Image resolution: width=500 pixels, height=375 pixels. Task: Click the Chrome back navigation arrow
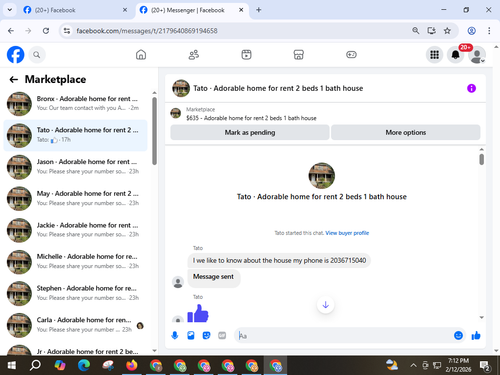pos(11,31)
